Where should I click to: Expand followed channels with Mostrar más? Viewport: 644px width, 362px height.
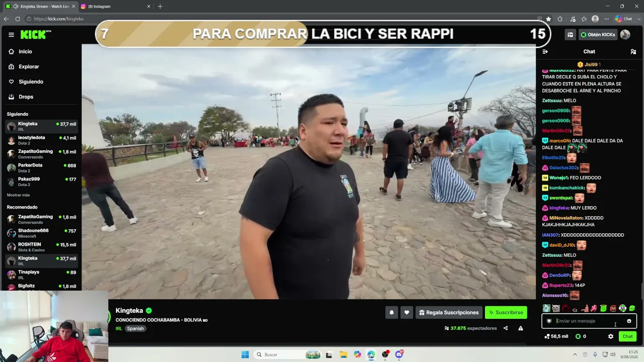click(x=18, y=195)
